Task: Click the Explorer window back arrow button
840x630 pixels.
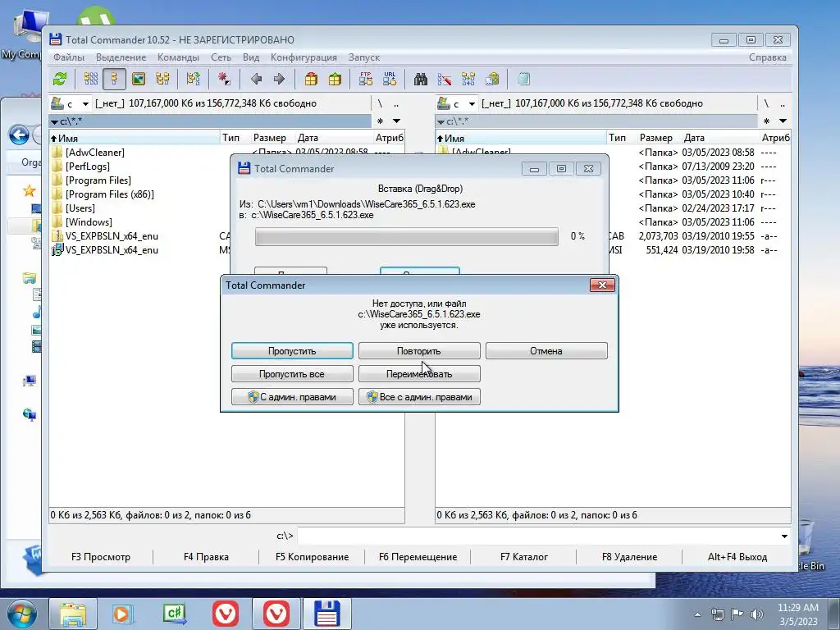Action: pyautogui.click(x=20, y=135)
